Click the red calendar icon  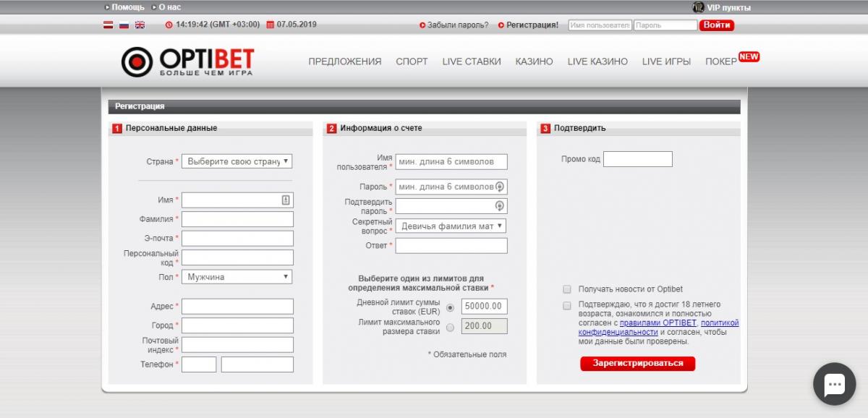coord(271,25)
